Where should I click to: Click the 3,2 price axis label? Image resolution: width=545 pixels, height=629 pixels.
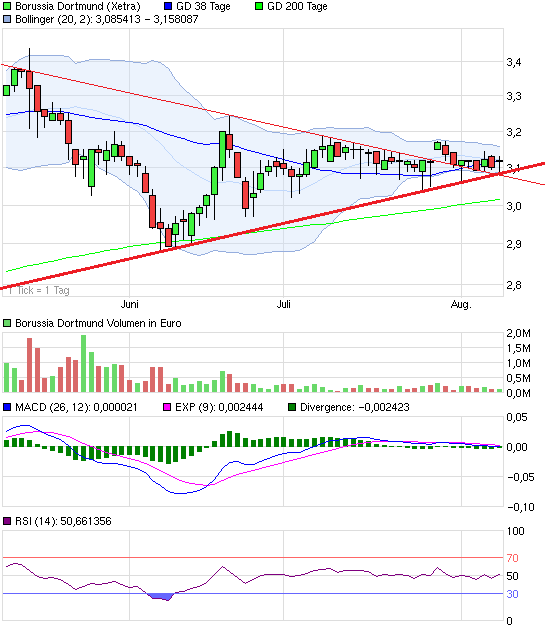tap(514, 132)
